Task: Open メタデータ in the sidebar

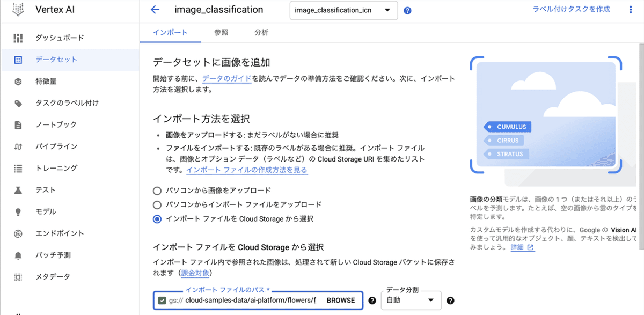Action: point(53,277)
